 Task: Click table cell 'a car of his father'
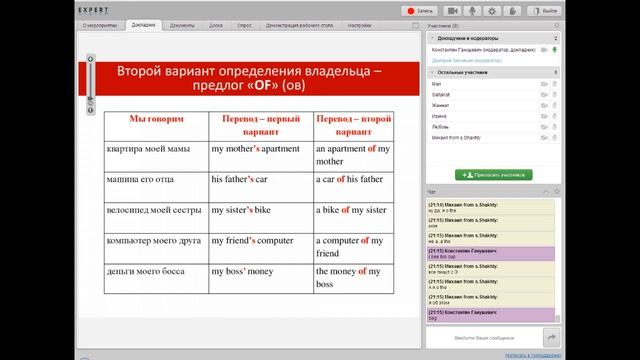(353, 187)
